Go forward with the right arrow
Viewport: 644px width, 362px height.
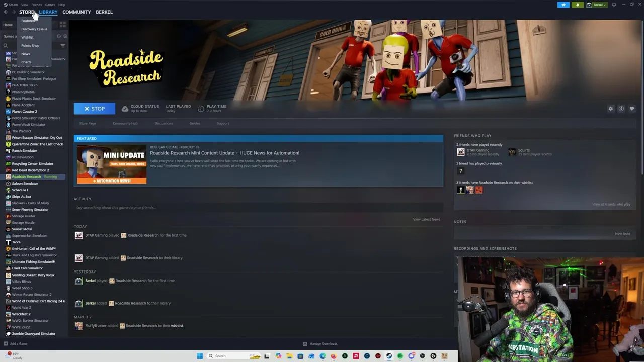[x=14, y=12]
